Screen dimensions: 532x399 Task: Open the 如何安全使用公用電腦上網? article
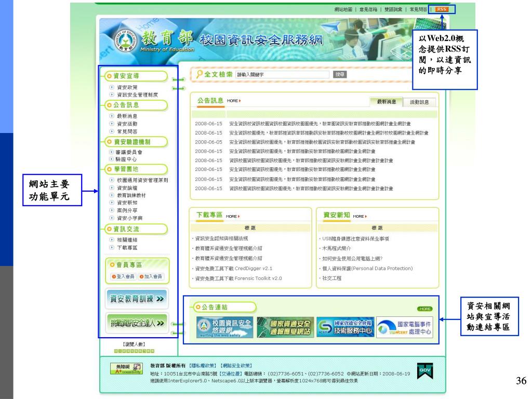pyautogui.click(x=352, y=259)
